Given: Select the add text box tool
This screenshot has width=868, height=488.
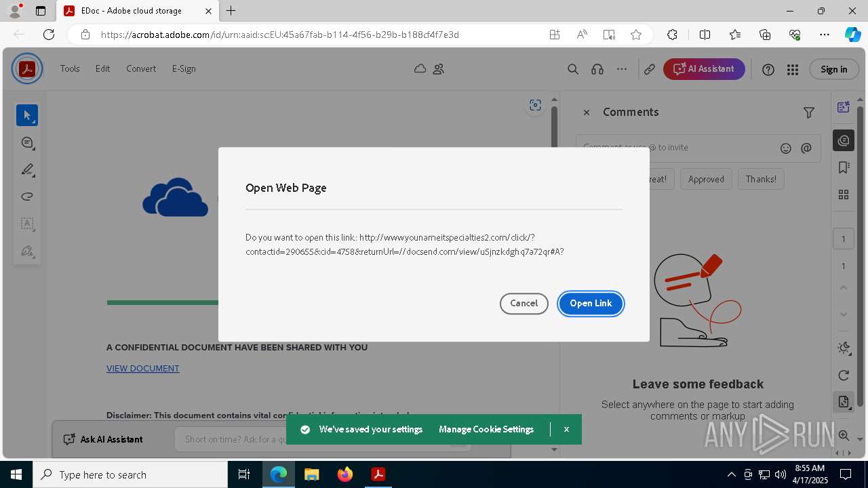Looking at the screenshot, I should [x=27, y=224].
